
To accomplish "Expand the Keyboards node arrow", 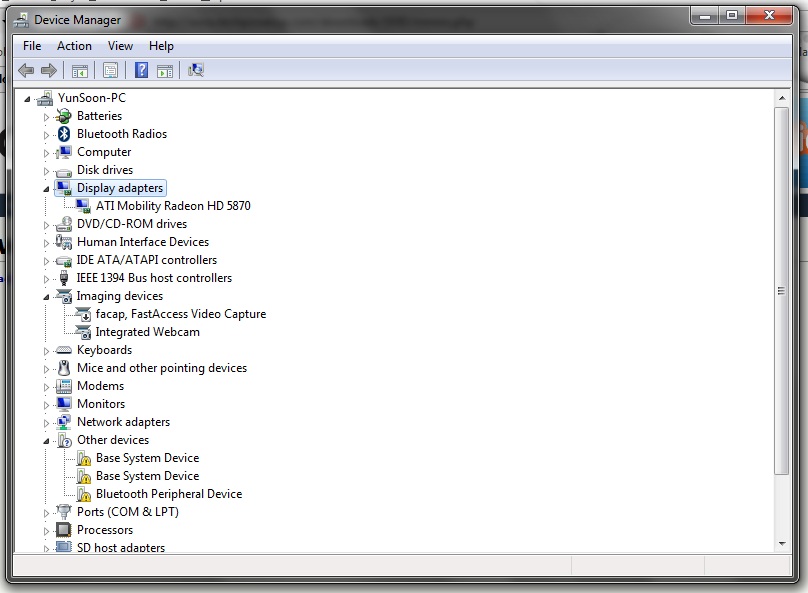I will tap(46, 351).
